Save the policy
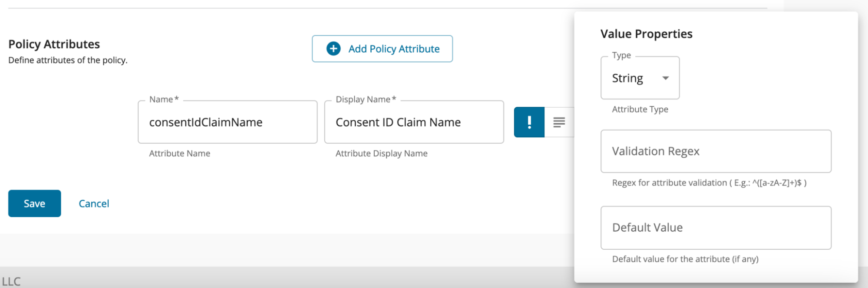The width and height of the screenshot is (868, 288). (x=35, y=203)
